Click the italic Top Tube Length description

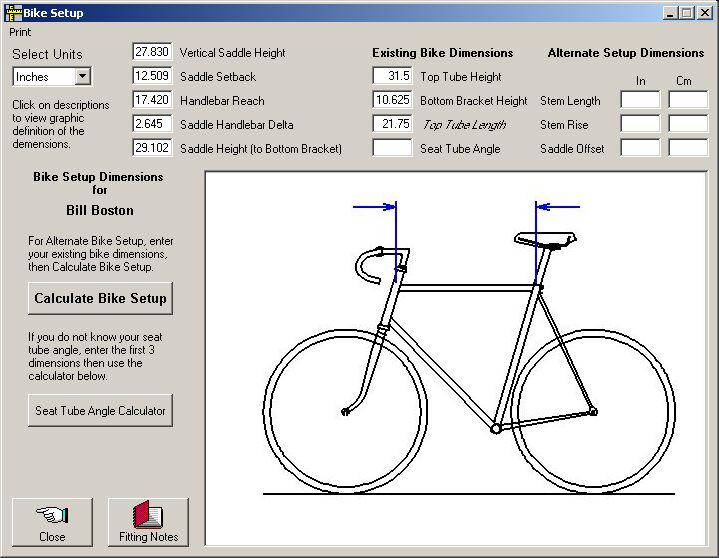tap(464, 125)
